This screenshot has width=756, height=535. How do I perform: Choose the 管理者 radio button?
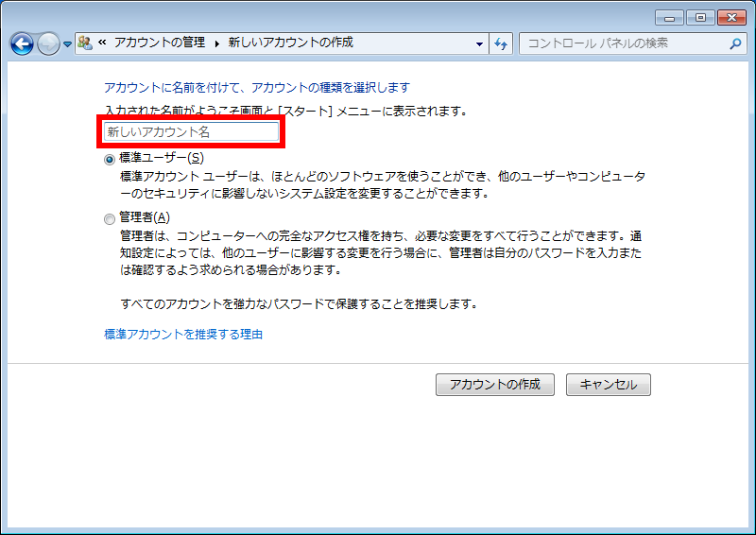point(111,218)
